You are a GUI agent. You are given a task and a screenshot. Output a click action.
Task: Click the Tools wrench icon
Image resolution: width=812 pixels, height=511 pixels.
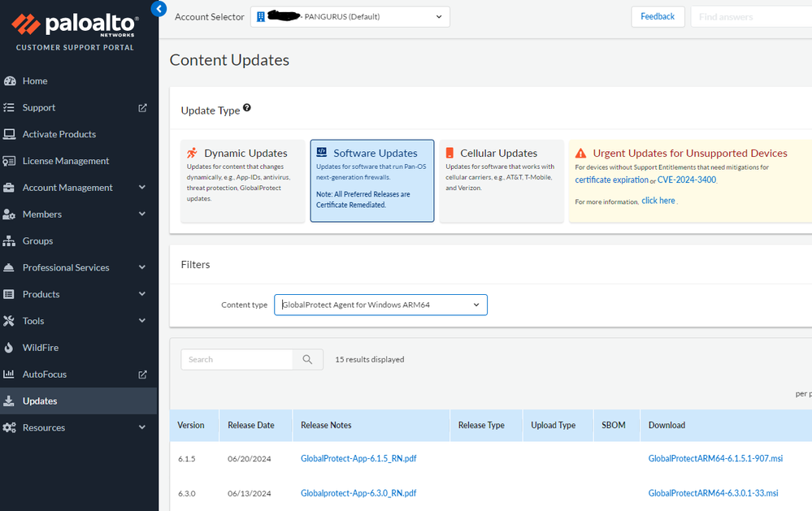click(x=9, y=321)
